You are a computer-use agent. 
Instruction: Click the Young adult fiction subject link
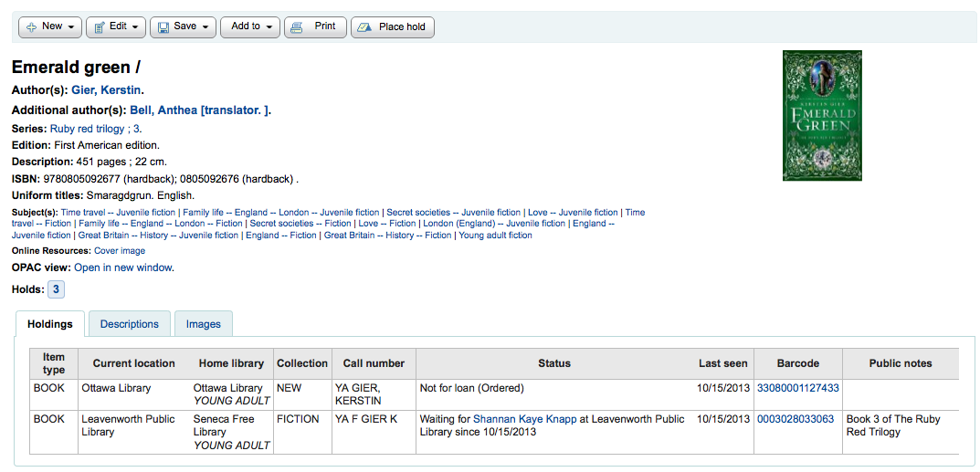point(495,236)
